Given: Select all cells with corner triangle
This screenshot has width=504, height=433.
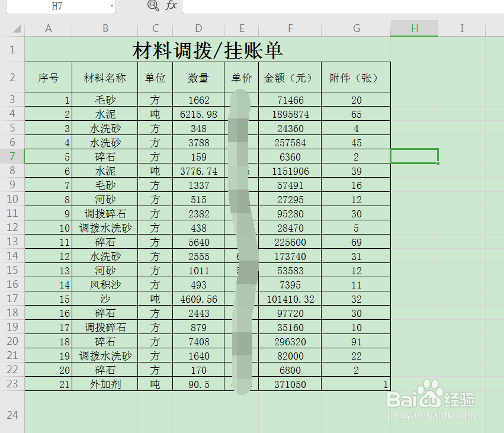Looking at the screenshot, I should click(x=17, y=28).
